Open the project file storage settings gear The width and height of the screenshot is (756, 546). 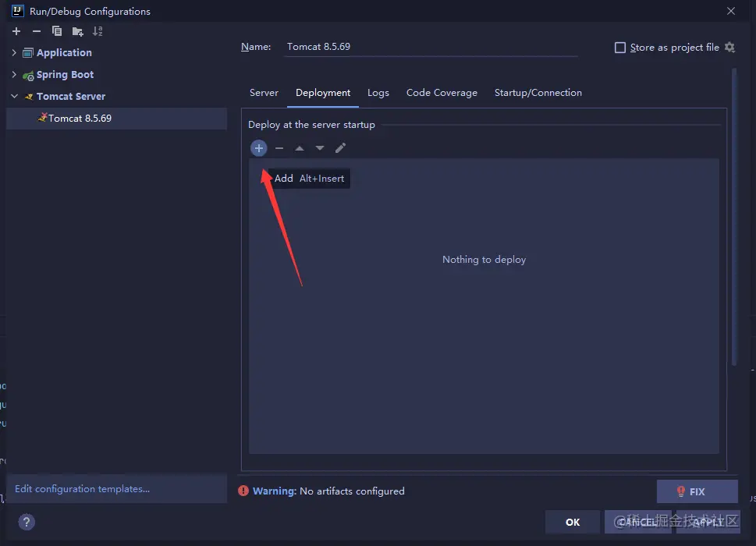[x=730, y=48]
